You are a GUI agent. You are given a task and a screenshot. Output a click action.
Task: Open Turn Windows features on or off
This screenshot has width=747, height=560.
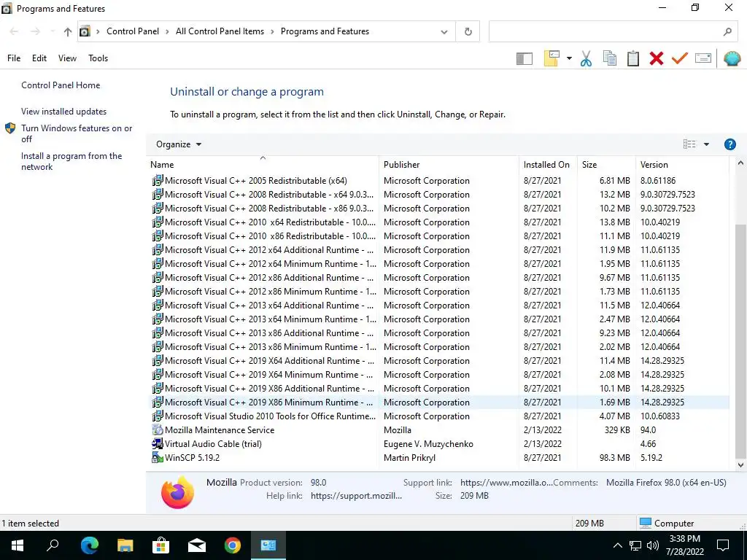point(77,133)
